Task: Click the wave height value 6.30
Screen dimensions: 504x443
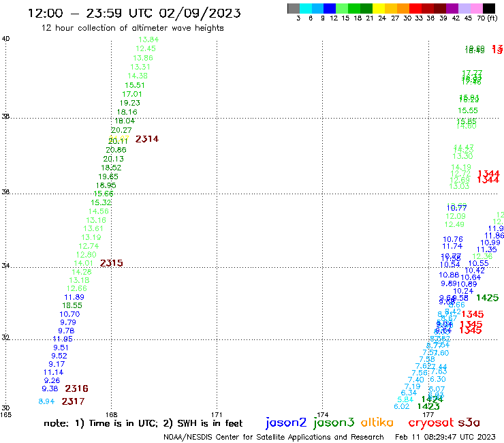Action: (x=438, y=380)
